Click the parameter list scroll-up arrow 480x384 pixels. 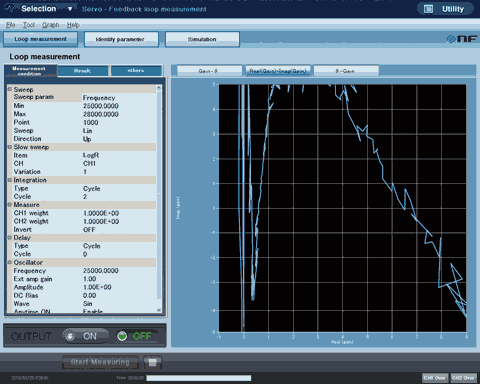click(159, 88)
